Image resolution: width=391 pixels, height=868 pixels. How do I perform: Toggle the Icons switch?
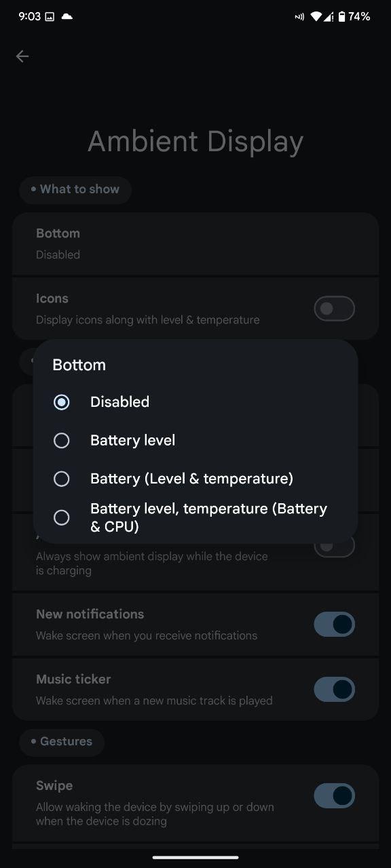(334, 309)
